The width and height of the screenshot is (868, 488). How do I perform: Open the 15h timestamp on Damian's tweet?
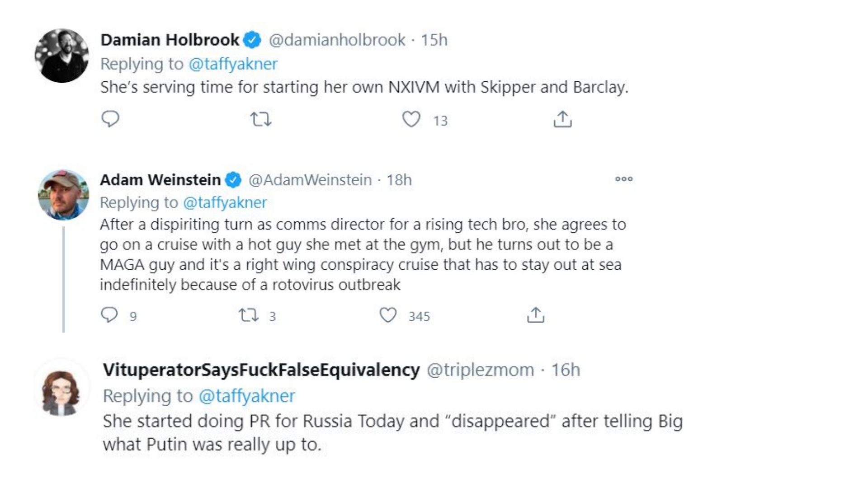[434, 40]
